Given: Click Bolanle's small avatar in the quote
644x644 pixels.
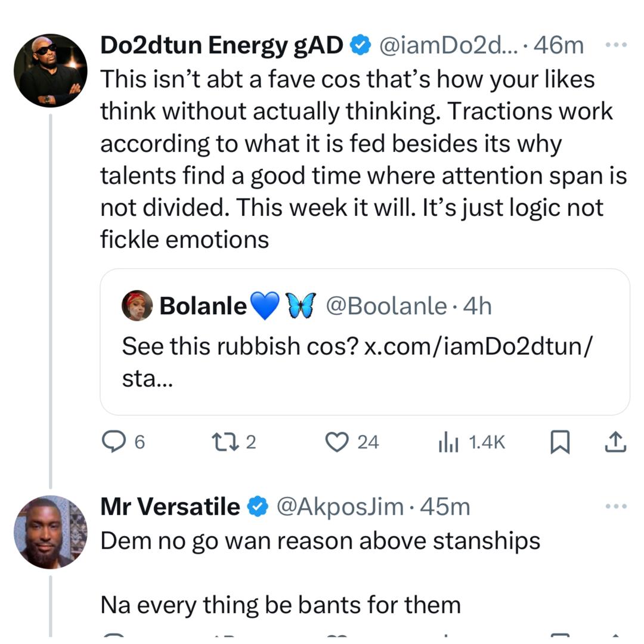Looking at the screenshot, I should 138,305.
